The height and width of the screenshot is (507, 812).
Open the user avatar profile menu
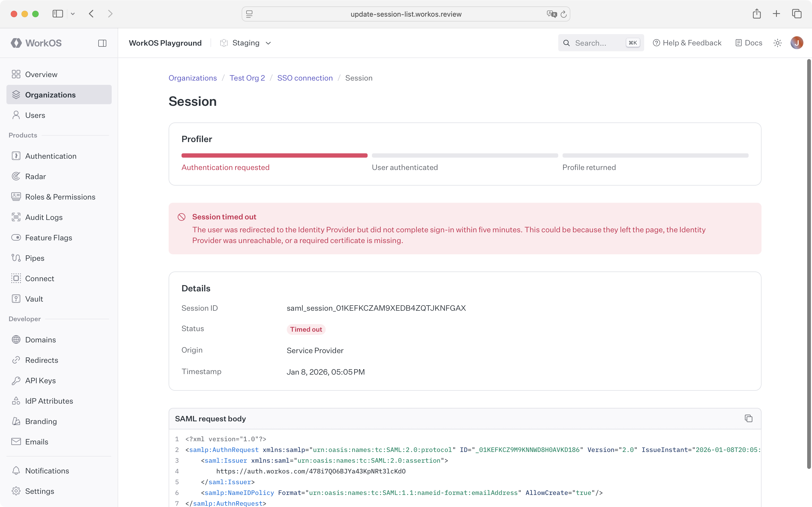(x=797, y=43)
